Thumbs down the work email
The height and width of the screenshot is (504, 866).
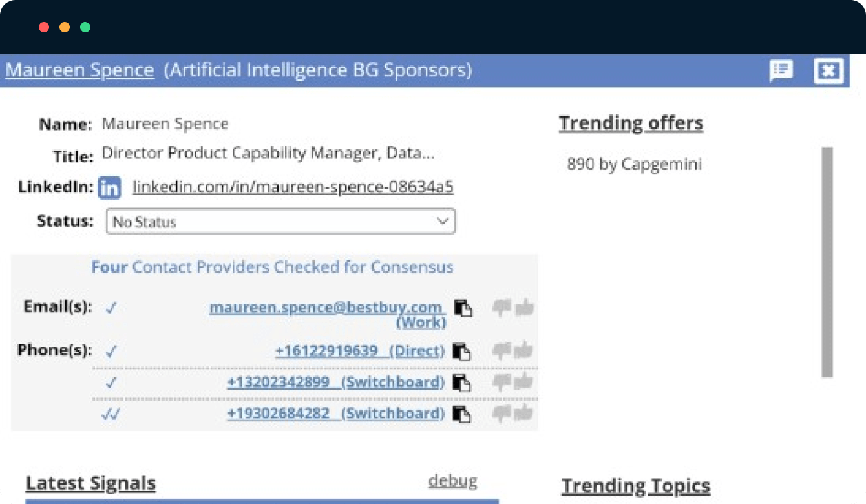click(x=502, y=308)
